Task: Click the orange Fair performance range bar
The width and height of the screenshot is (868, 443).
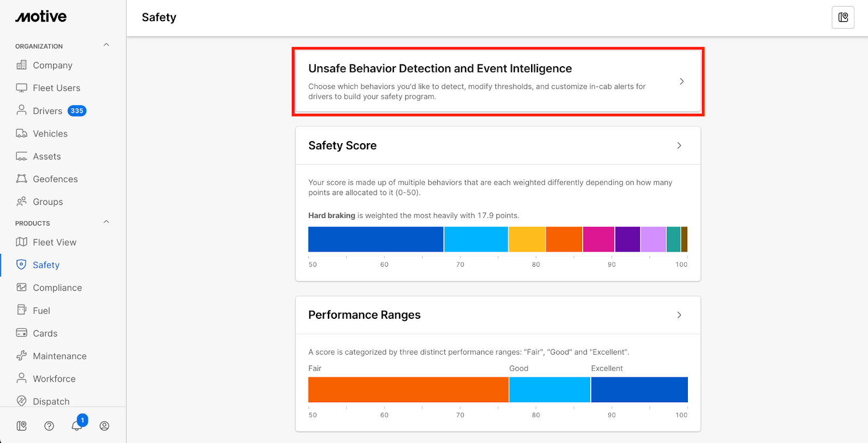Action: click(408, 390)
